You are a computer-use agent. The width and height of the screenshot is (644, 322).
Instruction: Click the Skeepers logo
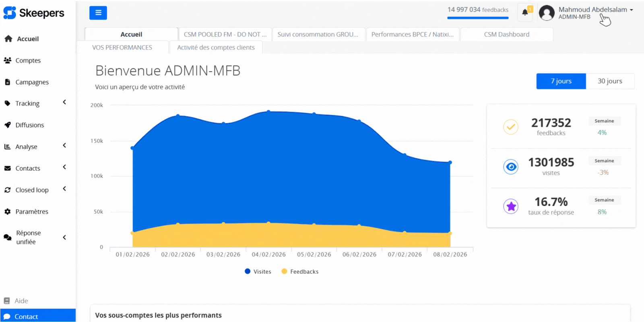pos(34,13)
